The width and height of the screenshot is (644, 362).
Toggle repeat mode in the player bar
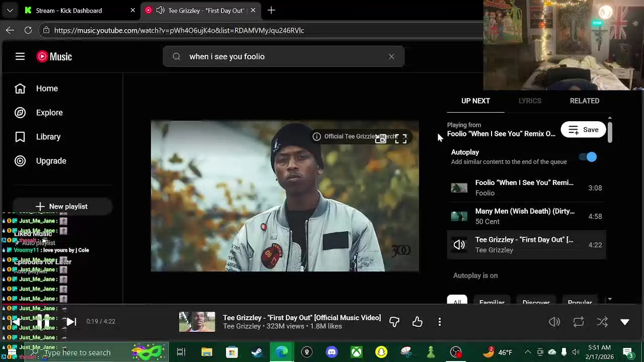579,322
